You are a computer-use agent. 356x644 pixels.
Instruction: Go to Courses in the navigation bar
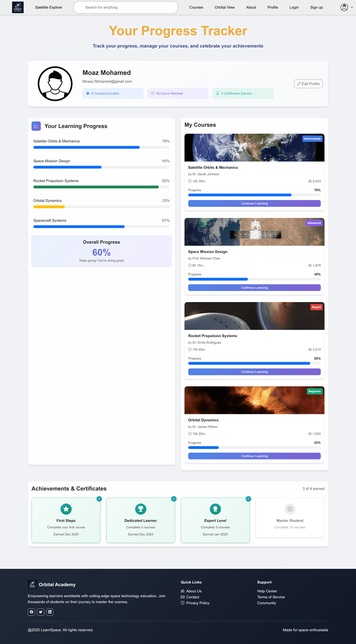[x=196, y=7]
